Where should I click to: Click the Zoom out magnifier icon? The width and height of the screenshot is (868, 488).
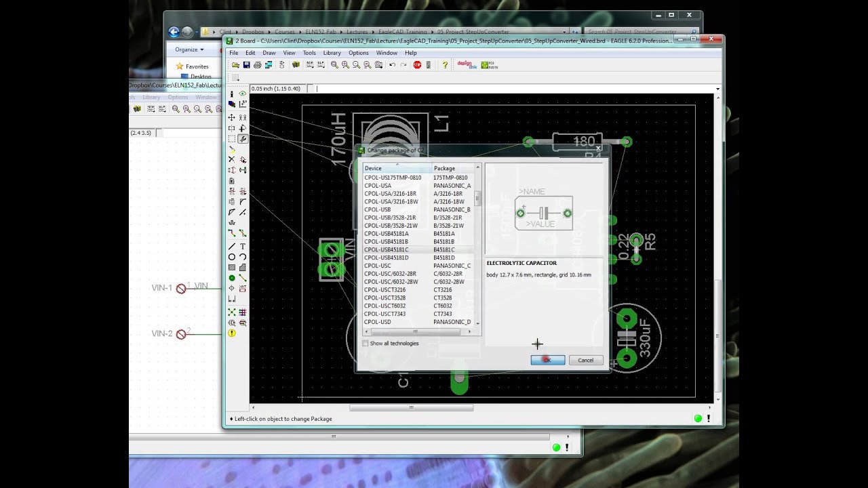click(356, 65)
